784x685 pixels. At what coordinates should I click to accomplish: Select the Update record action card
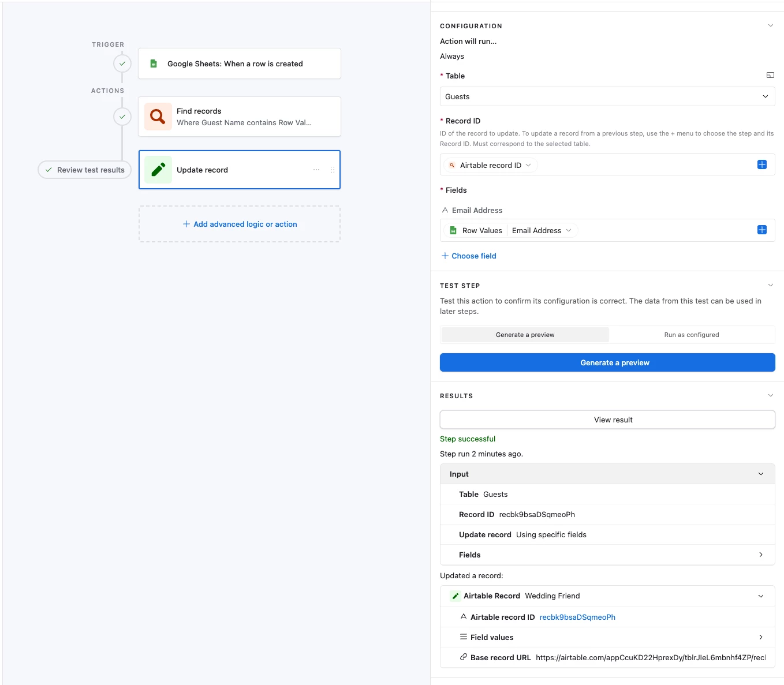coord(240,170)
